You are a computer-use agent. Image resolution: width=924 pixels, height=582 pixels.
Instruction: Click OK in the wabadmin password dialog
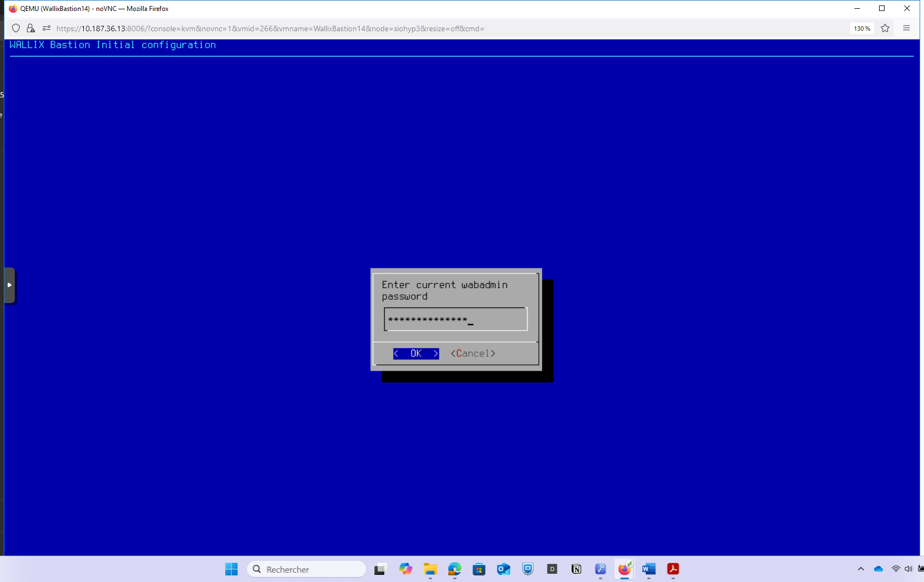click(416, 353)
